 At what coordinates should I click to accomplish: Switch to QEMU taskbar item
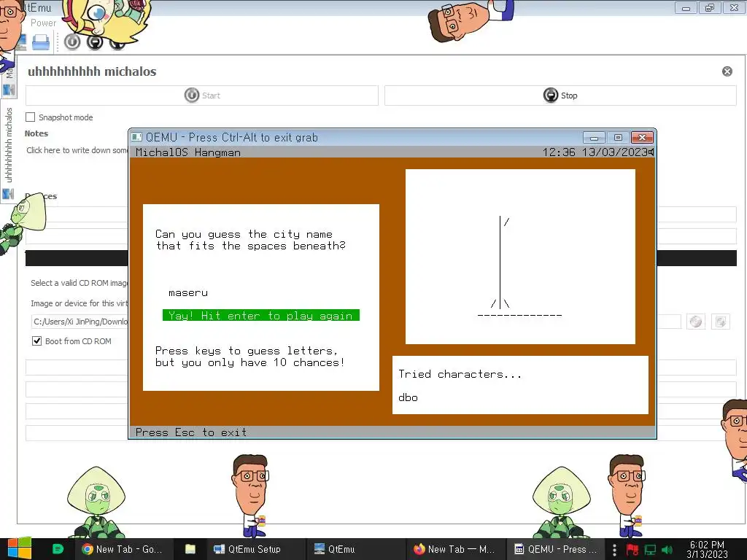pos(555,549)
